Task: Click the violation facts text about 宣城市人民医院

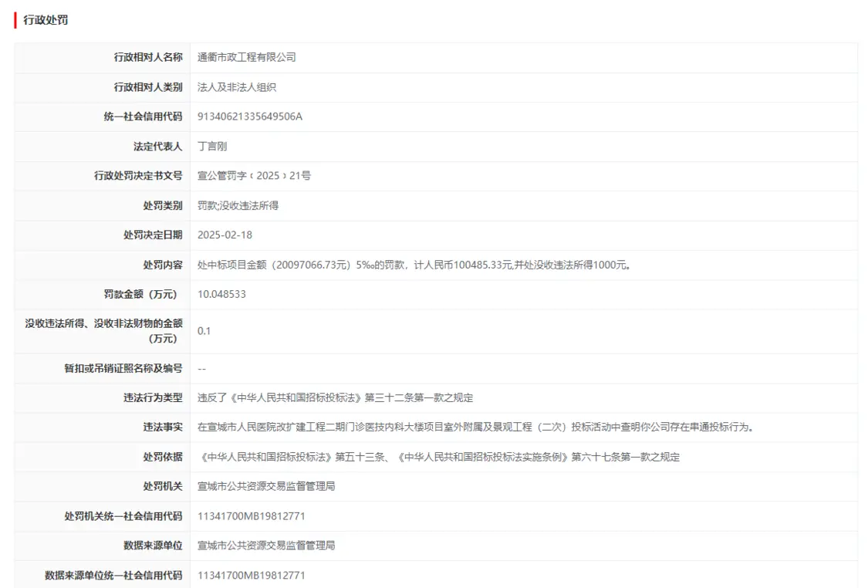Action: (x=475, y=427)
